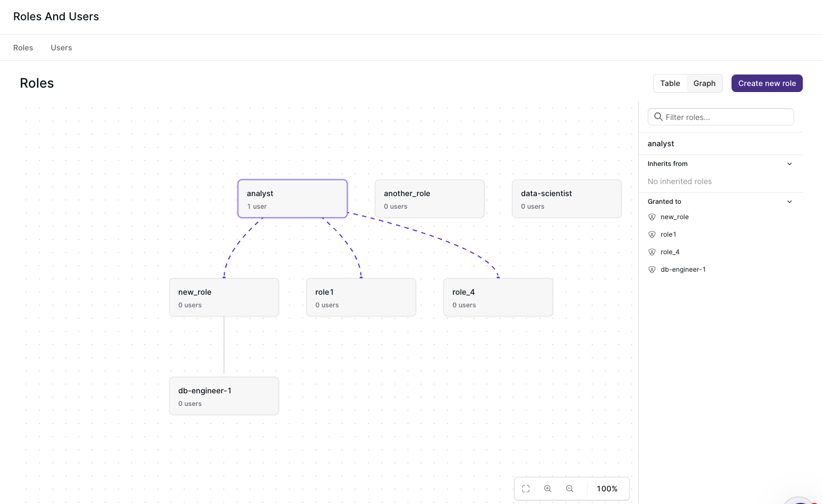Collapse the Granted to section
Image resolution: width=822 pixels, height=504 pixels.
click(789, 201)
